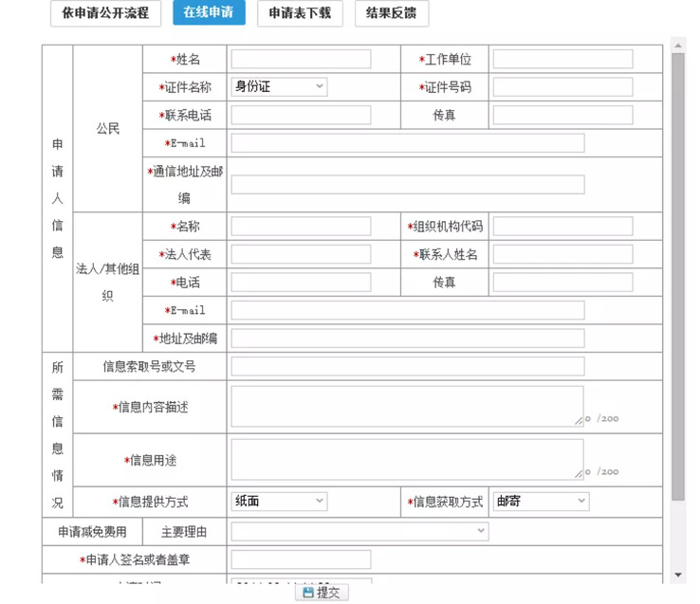Click the scrollbar down arrow of the form
Image resolution: width=700 pixels, height=604 pixels.
(x=678, y=575)
